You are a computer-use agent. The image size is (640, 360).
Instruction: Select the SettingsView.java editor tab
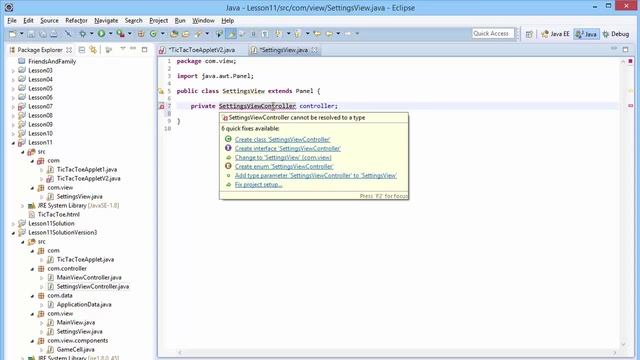[x=284, y=50]
